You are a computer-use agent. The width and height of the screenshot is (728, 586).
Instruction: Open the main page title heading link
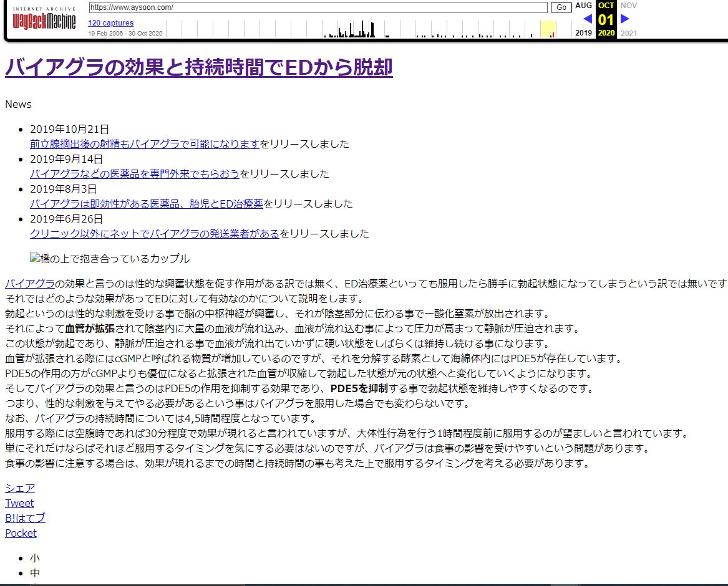coord(199,67)
